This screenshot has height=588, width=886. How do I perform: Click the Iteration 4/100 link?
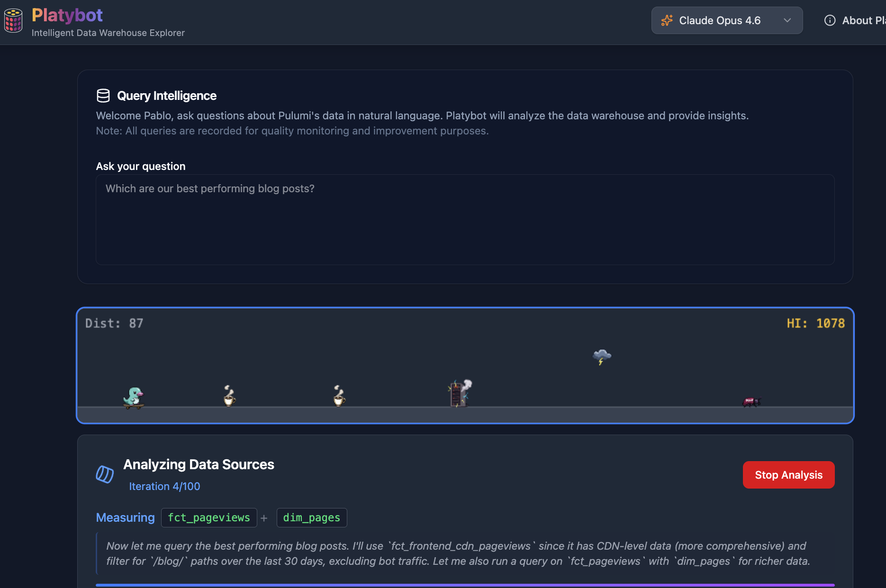coord(164,486)
